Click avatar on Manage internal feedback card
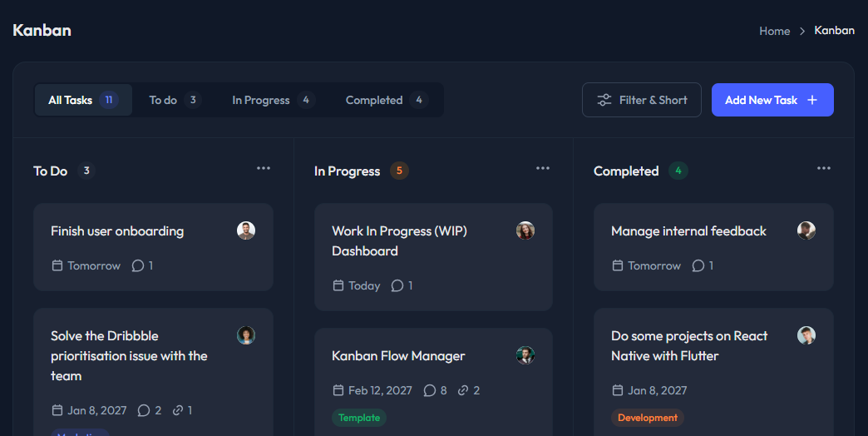 point(806,230)
